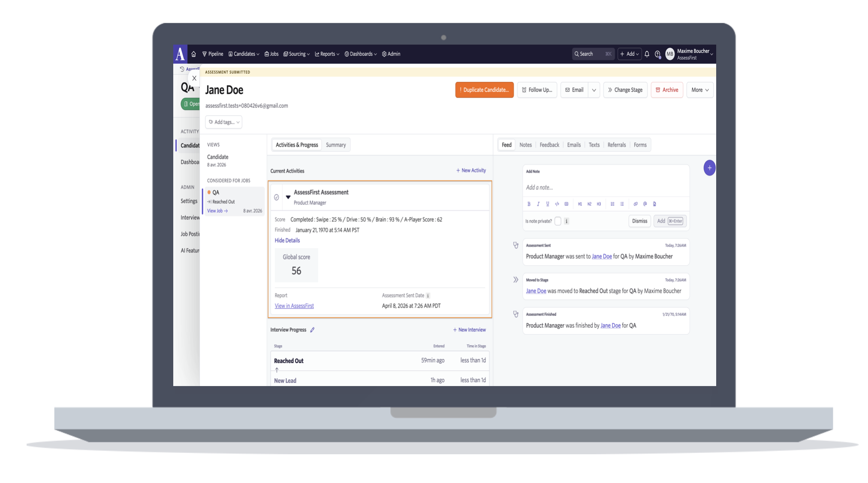The height and width of the screenshot is (483, 868).
Task: Click the Home icon in top navigation
Action: click(193, 54)
